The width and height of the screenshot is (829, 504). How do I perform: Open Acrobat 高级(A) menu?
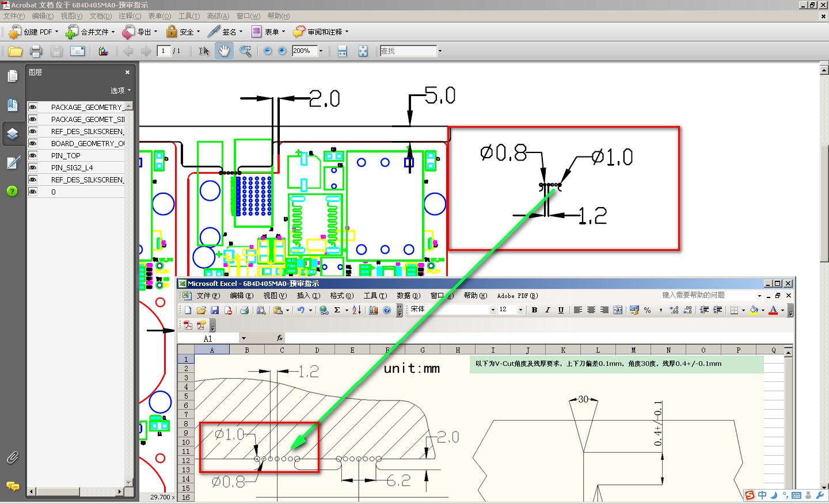click(218, 16)
